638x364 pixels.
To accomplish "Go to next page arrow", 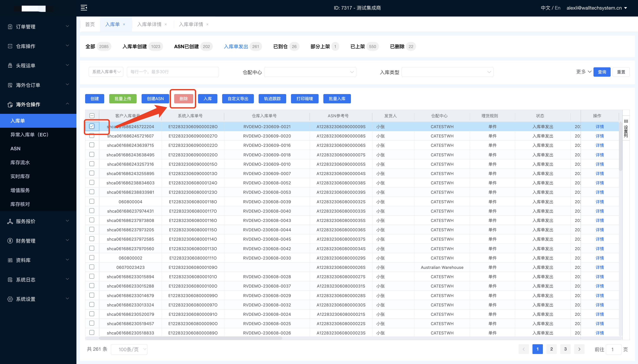I will 579,349.
